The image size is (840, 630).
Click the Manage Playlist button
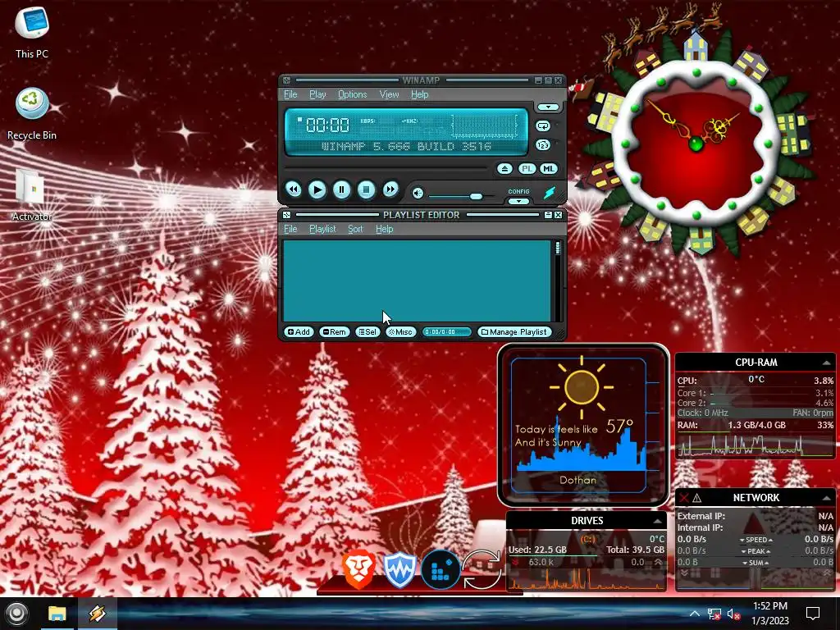[514, 332]
